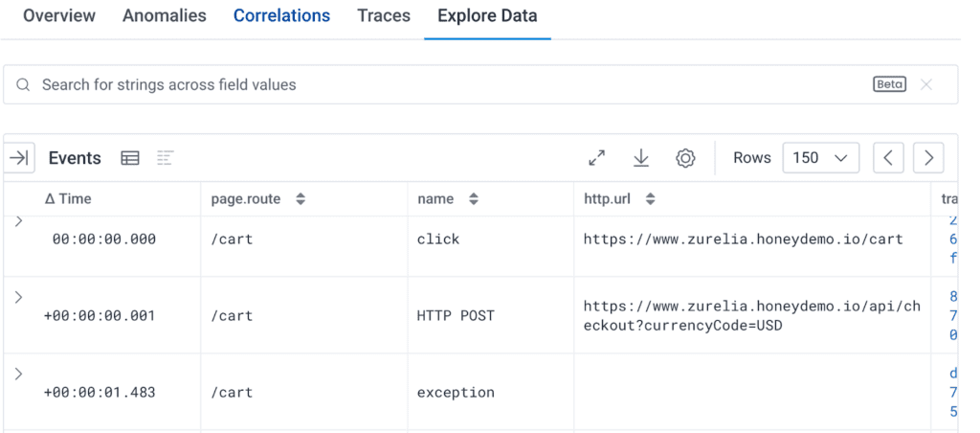Expand events table to fullscreen
This screenshot has width=980, height=433.
(596, 158)
